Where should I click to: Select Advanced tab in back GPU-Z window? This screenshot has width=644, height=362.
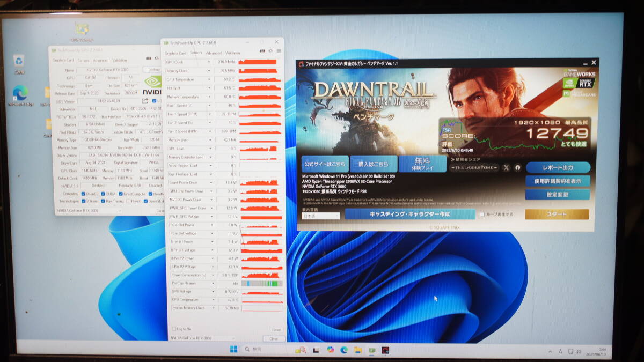tap(100, 61)
